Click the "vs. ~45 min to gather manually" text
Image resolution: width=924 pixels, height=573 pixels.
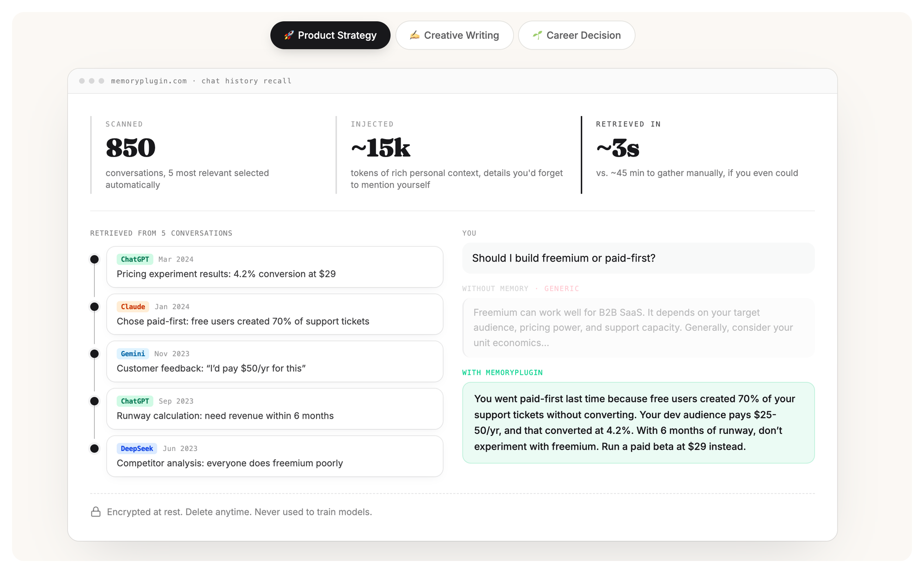[x=697, y=173]
